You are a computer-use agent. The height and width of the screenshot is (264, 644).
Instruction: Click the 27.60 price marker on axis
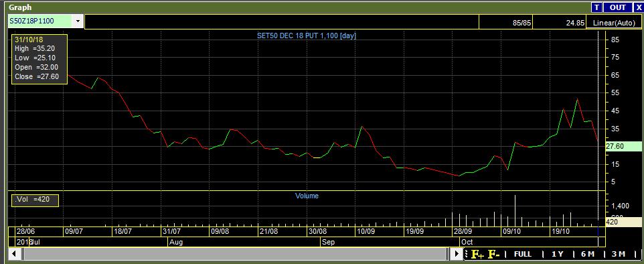(x=623, y=146)
